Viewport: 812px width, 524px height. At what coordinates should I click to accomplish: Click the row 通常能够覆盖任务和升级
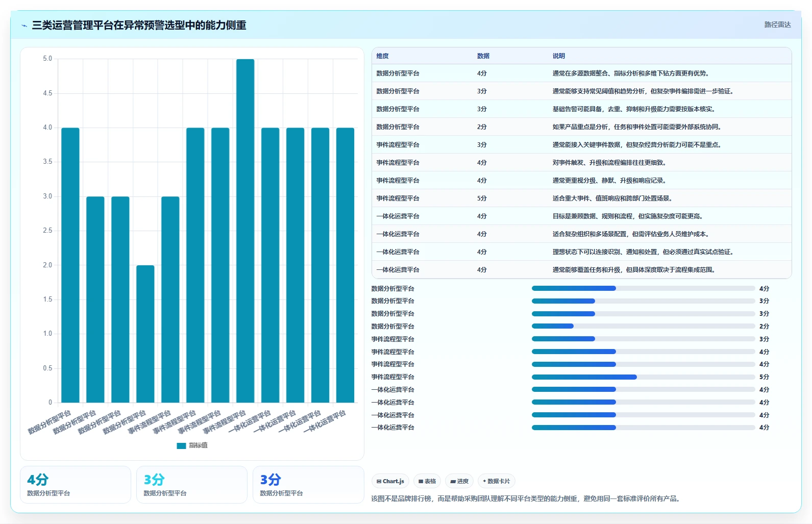click(x=582, y=270)
